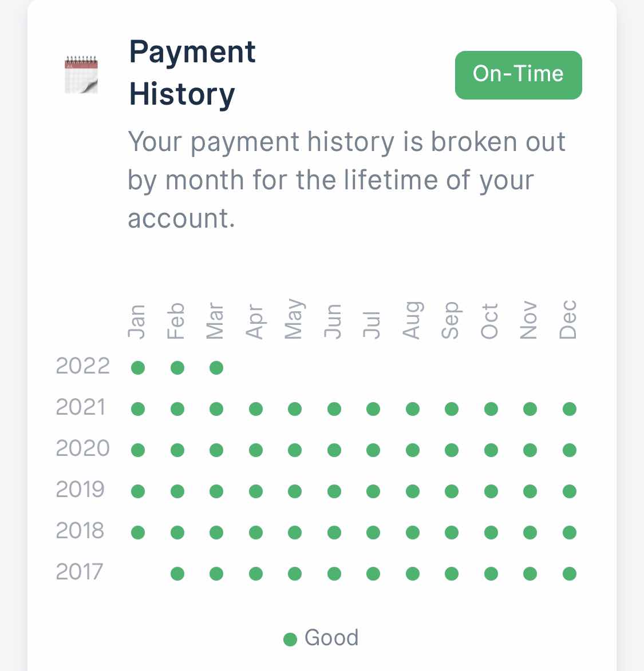Tap the On-Time status badge
This screenshot has height=671, width=644.
tap(518, 75)
